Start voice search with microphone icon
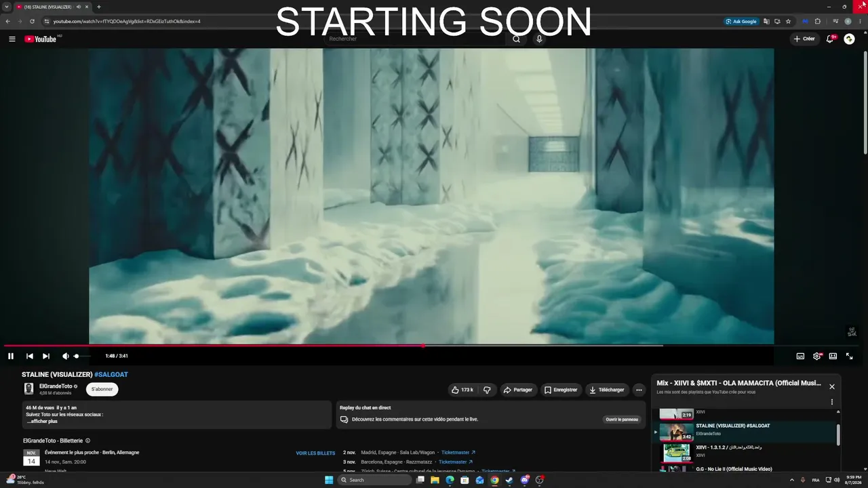 [x=540, y=39]
